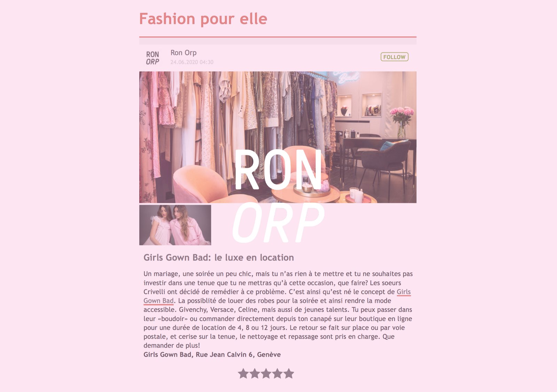Click the fifth rating star
Screen dimensions: 557x392
tap(289, 374)
